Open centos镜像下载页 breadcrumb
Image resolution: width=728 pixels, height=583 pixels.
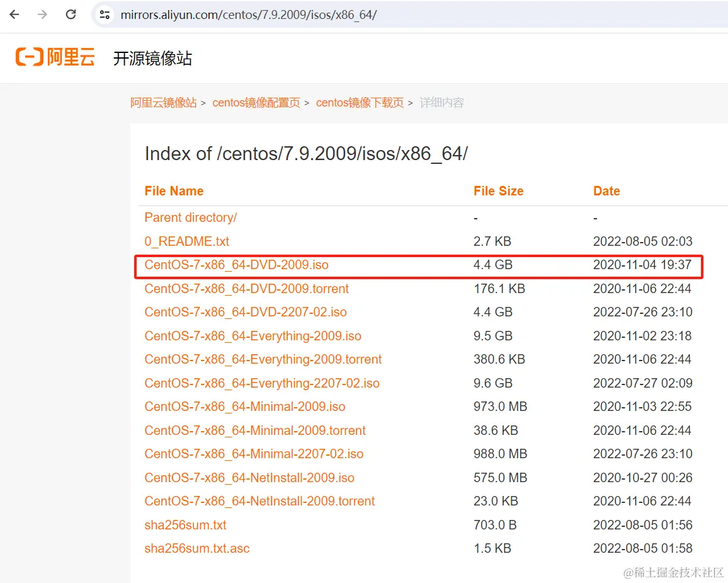point(360,103)
